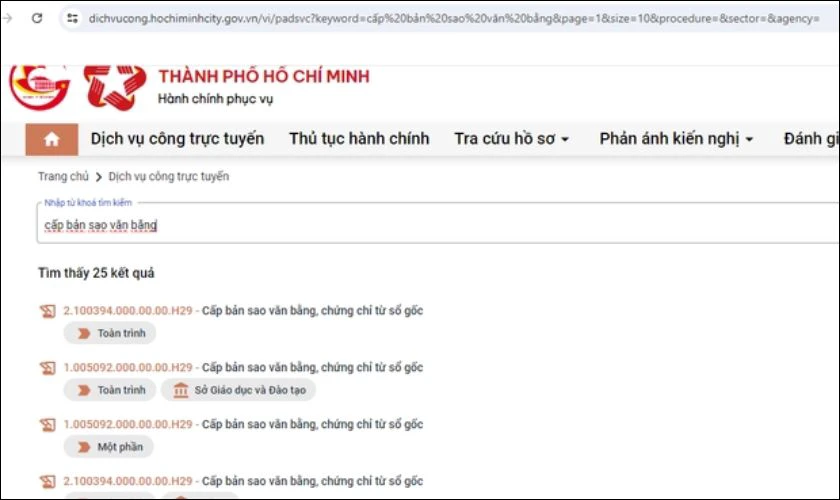Open result above the Một phần tag
Viewport: 840px width, 500px height.
pyautogui.click(x=243, y=424)
